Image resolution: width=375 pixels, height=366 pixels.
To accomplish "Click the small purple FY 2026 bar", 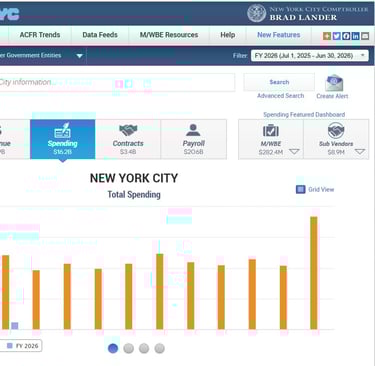I will pyautogui.click(x=15, y=326).
